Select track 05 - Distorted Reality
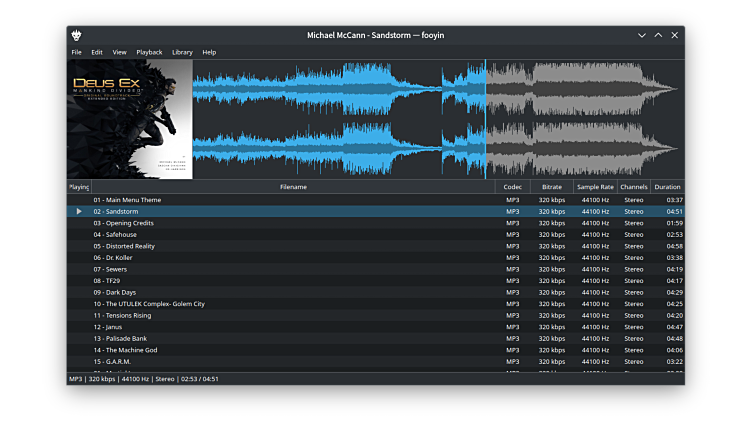The image size is (752, 423). tap(124, 246)
